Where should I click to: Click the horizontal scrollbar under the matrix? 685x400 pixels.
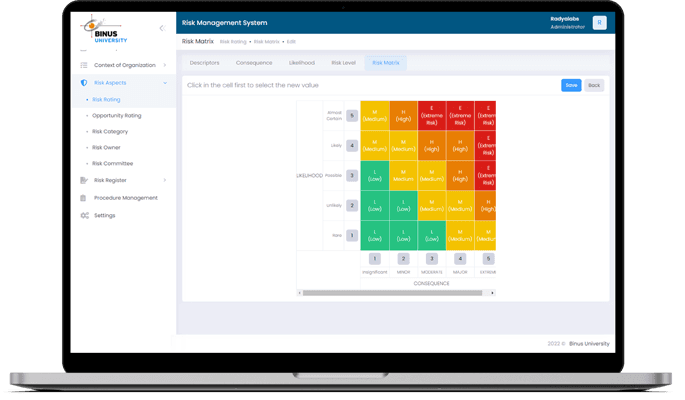(395, 293)
